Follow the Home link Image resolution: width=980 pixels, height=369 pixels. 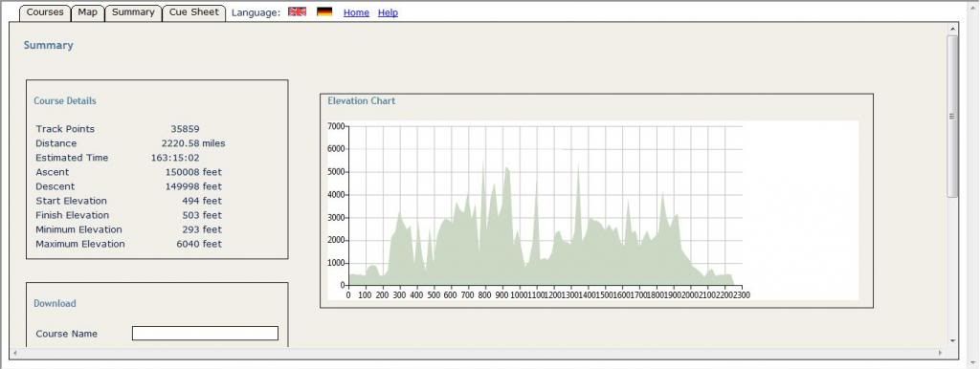356,12
